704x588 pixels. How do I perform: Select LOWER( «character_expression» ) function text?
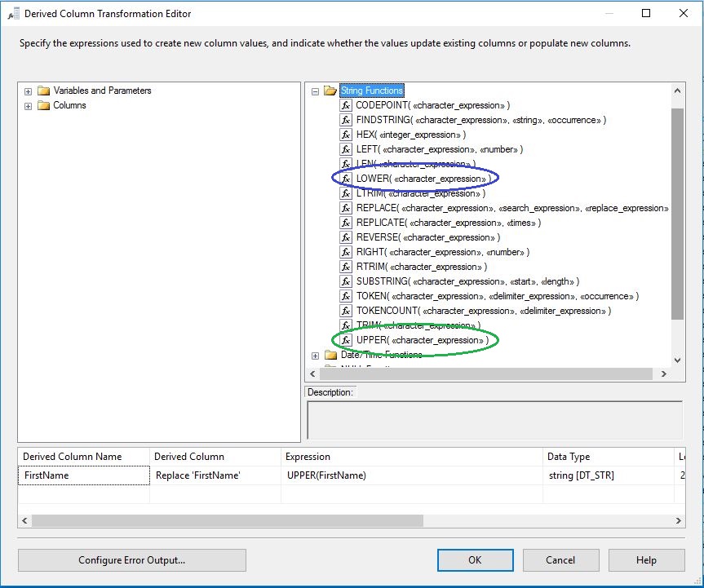423,179
